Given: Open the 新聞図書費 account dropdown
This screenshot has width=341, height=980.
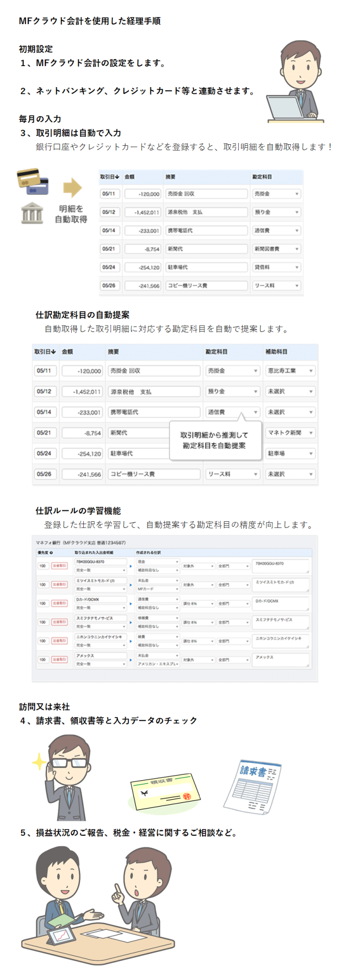Looking at the screenshot, I should (276, 249).
